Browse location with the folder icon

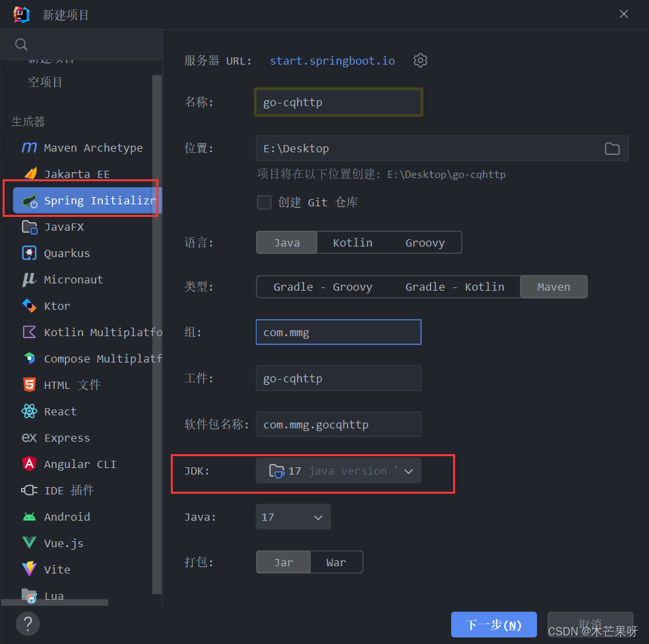click(x=612, y=148)
